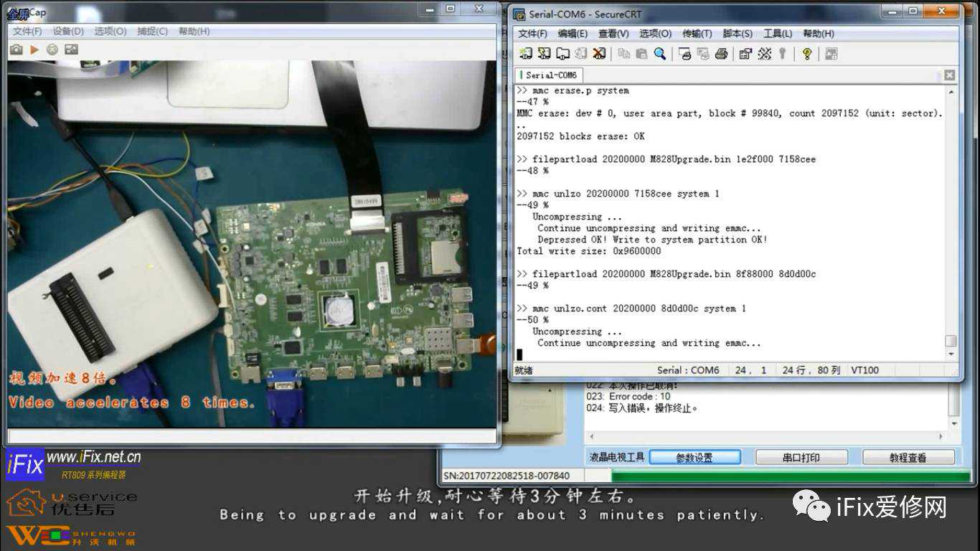Viewport: 980px width, 551px height.
Task: Open the 脚本(S) menu
Action: 738,34
